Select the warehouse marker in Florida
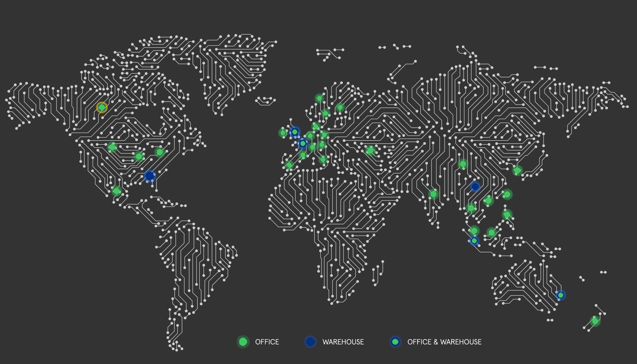This screenshot has width=637, height=364. pyautogui.click(x=150, y=176)
